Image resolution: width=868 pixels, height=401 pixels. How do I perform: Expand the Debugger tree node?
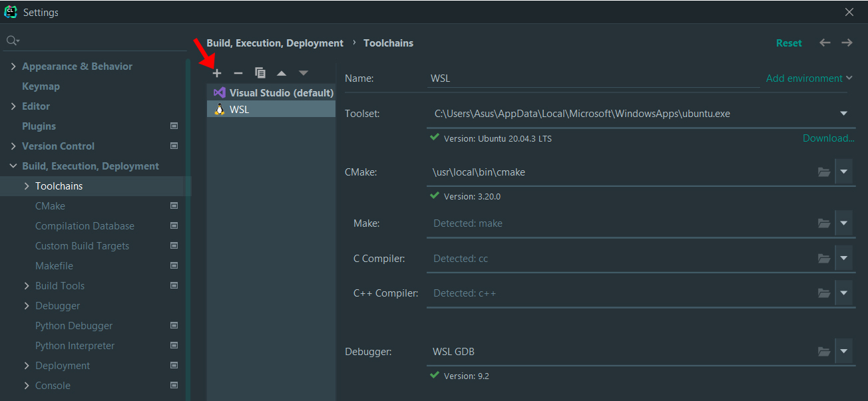(x=27, y=305)
